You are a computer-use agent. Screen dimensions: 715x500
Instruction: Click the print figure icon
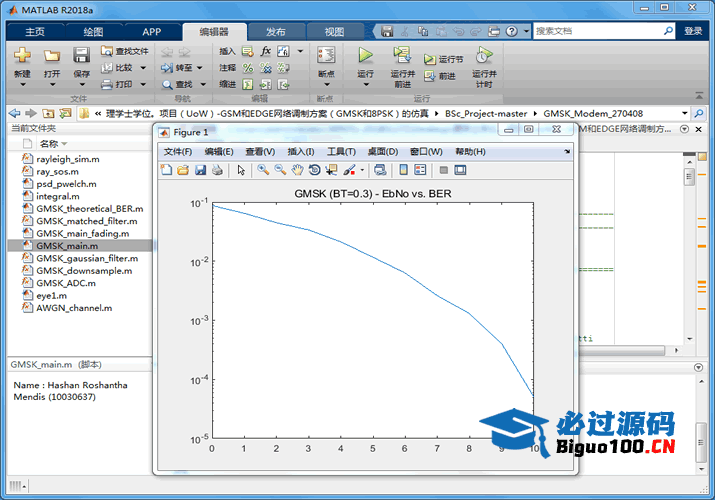(x=217, y=170)
